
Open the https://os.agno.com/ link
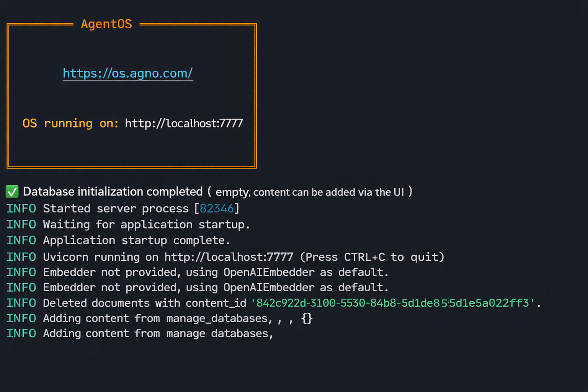[x=128, y=73]
